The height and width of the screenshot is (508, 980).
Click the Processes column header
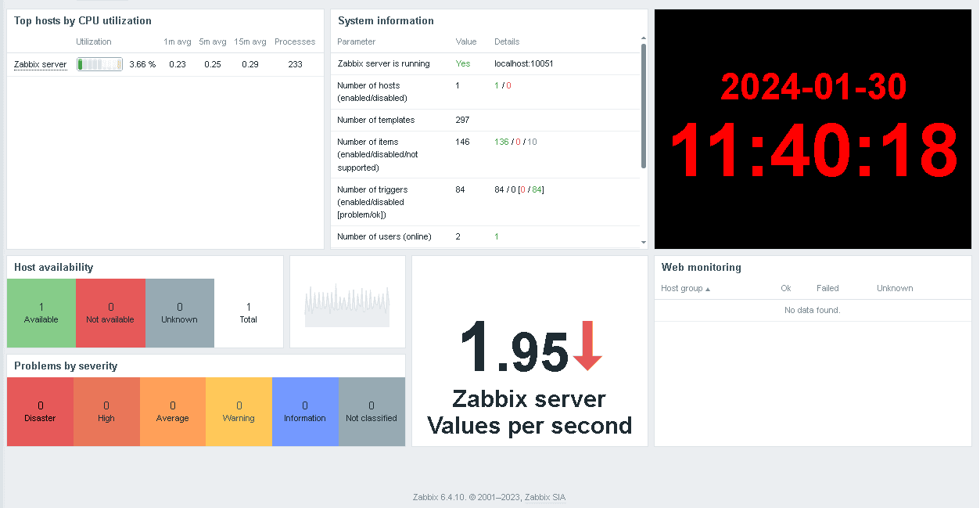click(295, 41)
